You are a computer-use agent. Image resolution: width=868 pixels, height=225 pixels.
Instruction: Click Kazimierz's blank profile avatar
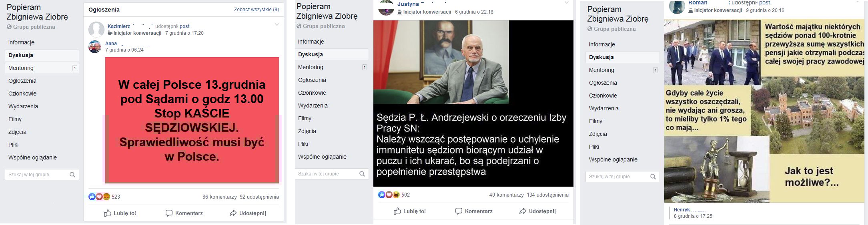click(x=96, y=30)
